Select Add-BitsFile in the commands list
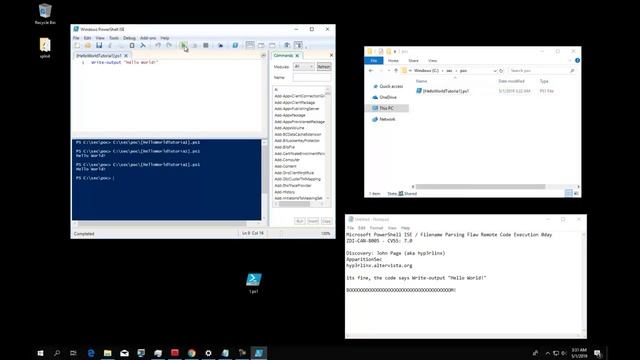This screenshot has width=640, height=360. coord(285,147)
